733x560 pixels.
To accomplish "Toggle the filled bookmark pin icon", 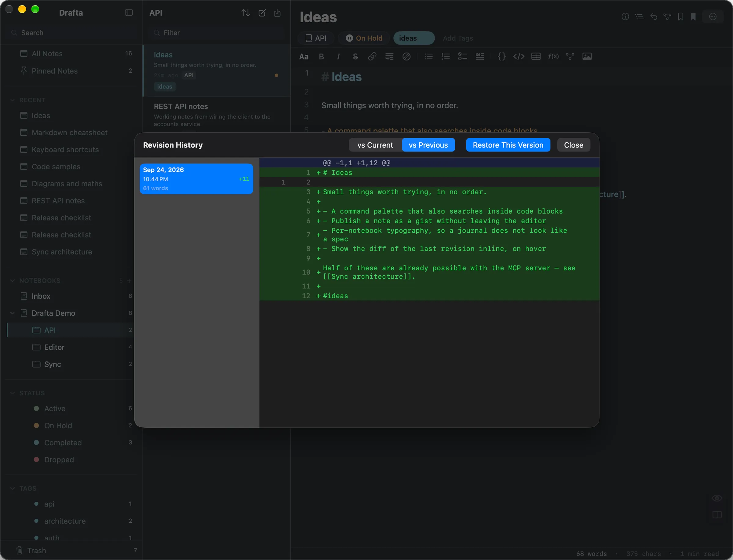I will pos(693,17).
